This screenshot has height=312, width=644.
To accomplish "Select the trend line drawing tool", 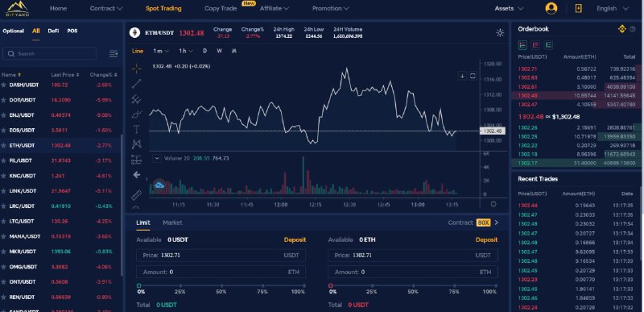I will point(136,84).
